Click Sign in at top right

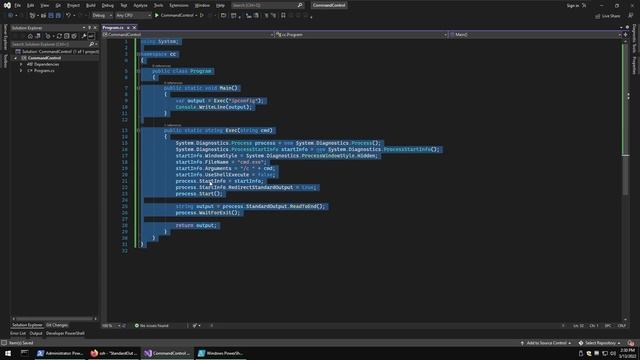(573, 5)
